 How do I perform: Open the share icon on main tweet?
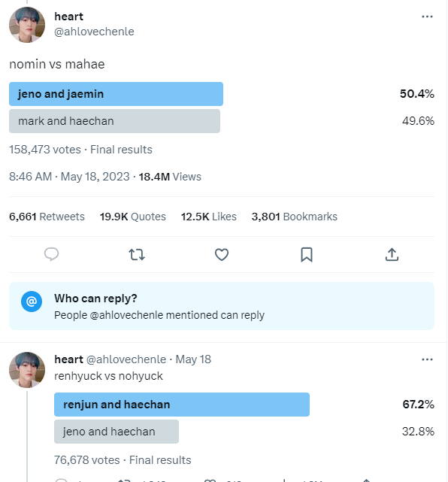coord(392,254)
